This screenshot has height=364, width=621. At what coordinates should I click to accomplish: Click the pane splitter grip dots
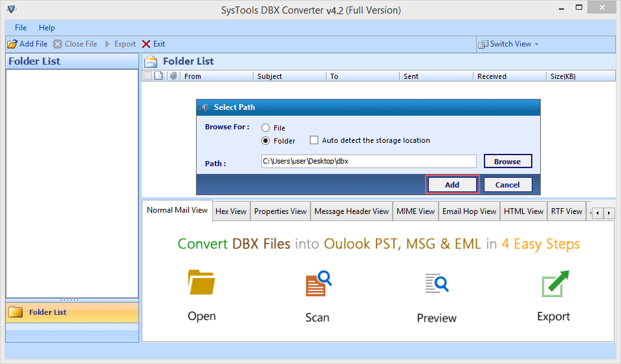coord(70,300)
